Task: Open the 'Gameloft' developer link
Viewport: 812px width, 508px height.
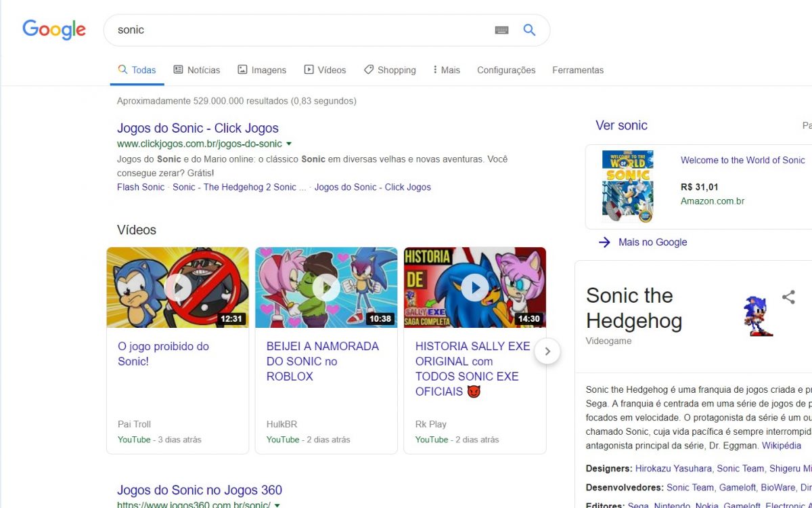Action: pyautogui.click(x=737, y=487)
